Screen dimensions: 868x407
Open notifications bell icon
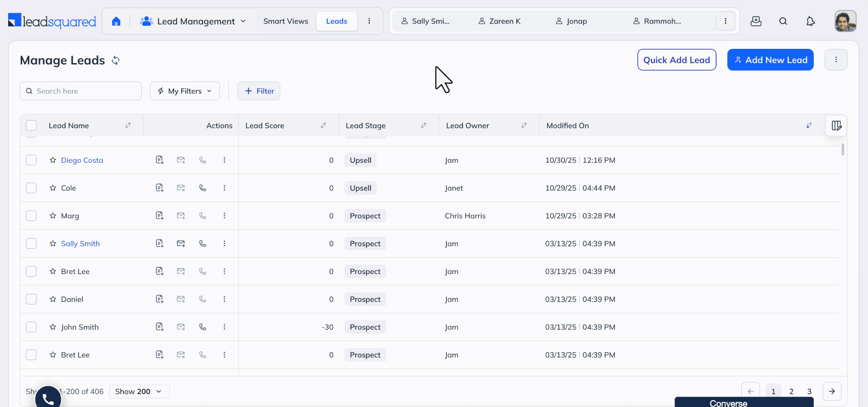(x=811, y=21)
